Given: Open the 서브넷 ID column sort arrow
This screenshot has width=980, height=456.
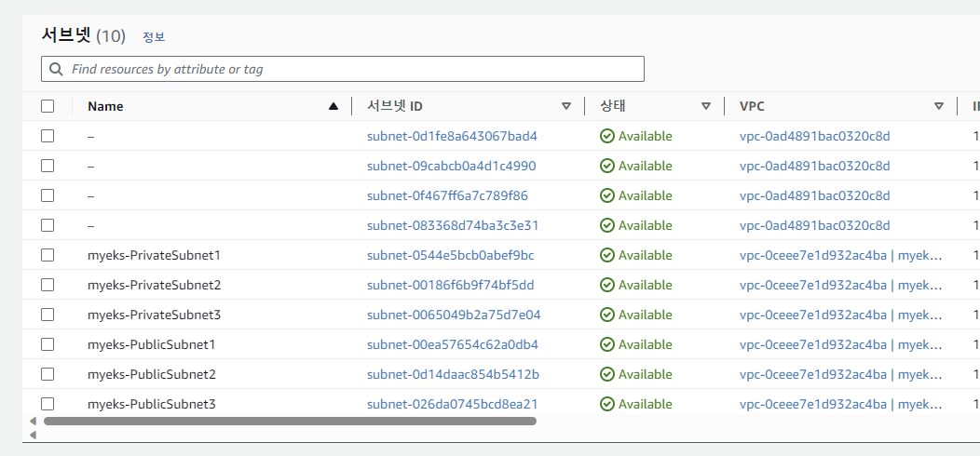Looking at the screenshot, I should [566, 106].
